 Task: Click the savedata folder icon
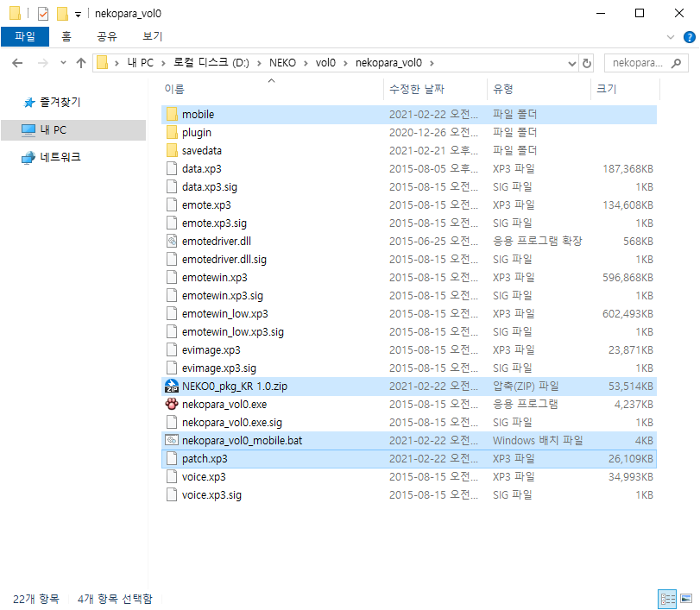(172, 150)
